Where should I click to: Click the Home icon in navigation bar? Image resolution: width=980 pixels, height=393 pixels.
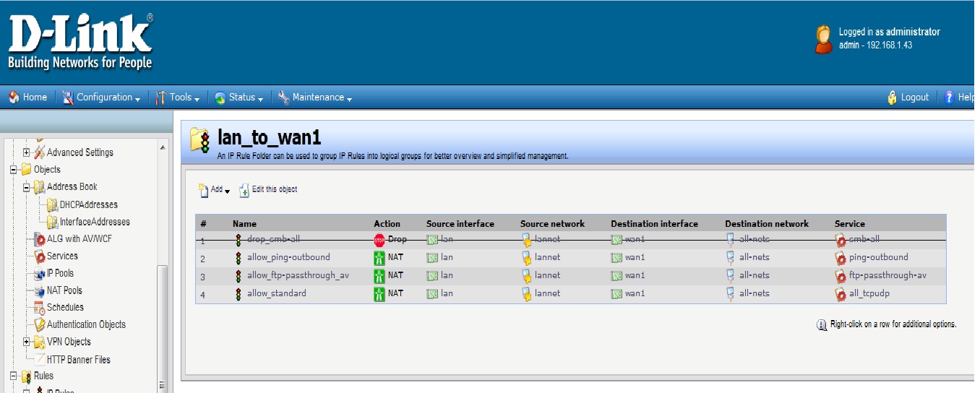[x=14, y=98]
